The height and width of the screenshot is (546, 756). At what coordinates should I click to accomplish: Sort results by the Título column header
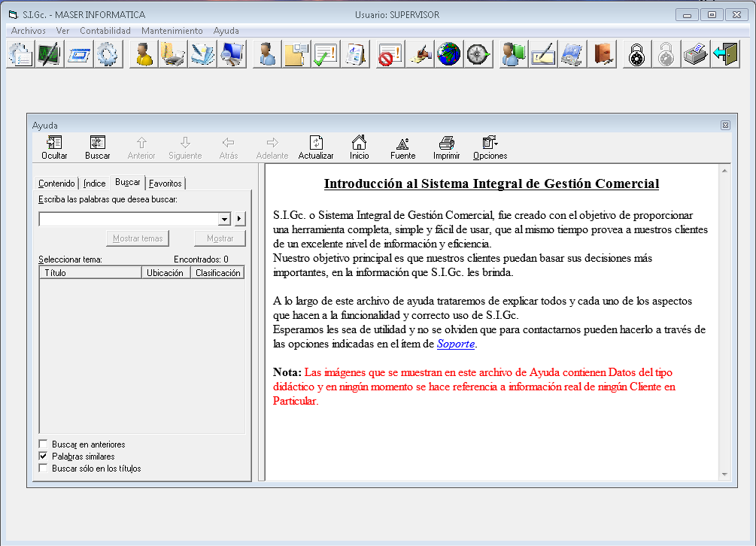(x=90, y=273)
